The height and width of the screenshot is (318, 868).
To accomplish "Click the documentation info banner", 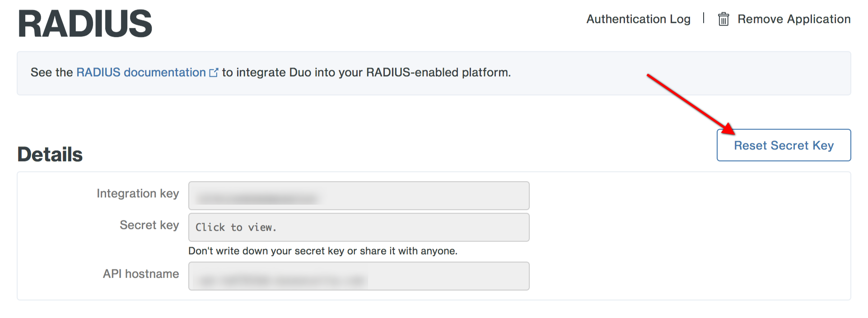I will 433,73.
